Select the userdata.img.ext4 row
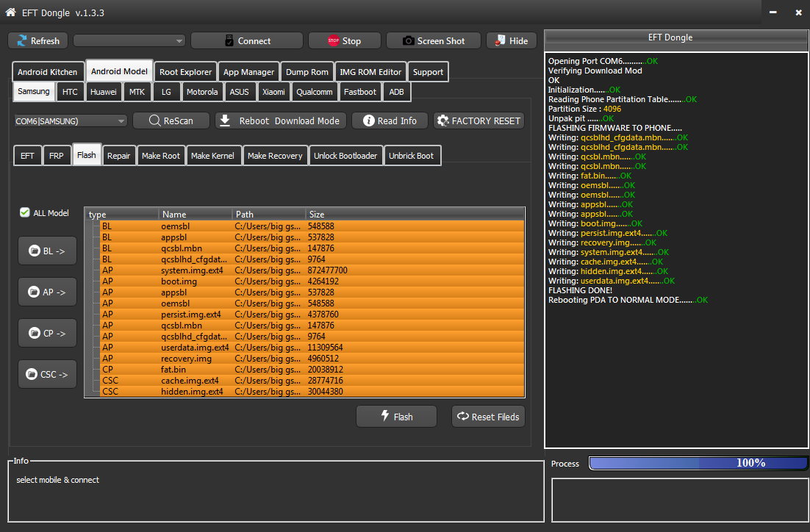Screen dimensions: 810x532 [x=312, y=348]
